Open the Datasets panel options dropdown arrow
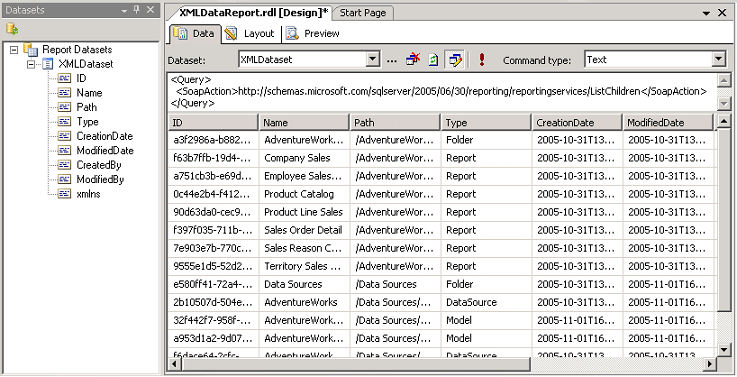This screenshot has width=737, height=377. click(x=124, y=10)
